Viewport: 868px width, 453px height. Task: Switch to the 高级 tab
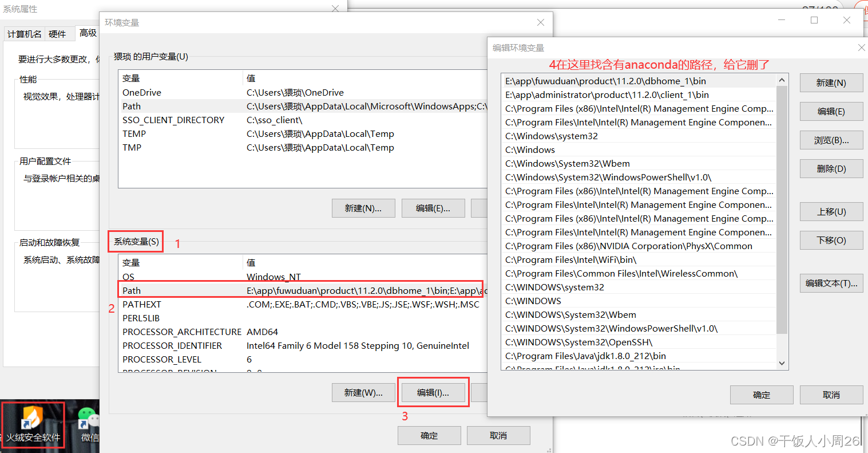[x=88, y=33]
